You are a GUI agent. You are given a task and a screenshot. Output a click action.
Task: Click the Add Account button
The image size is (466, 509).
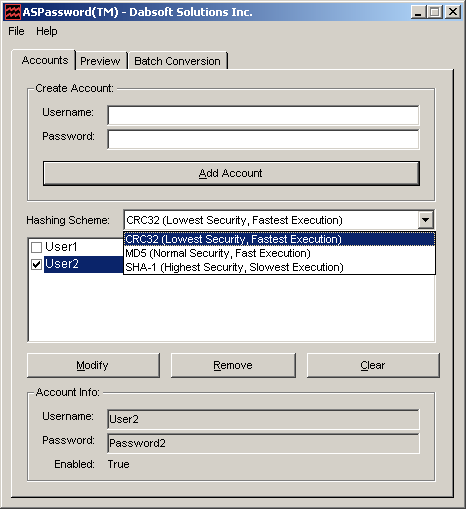coord(231,173)
